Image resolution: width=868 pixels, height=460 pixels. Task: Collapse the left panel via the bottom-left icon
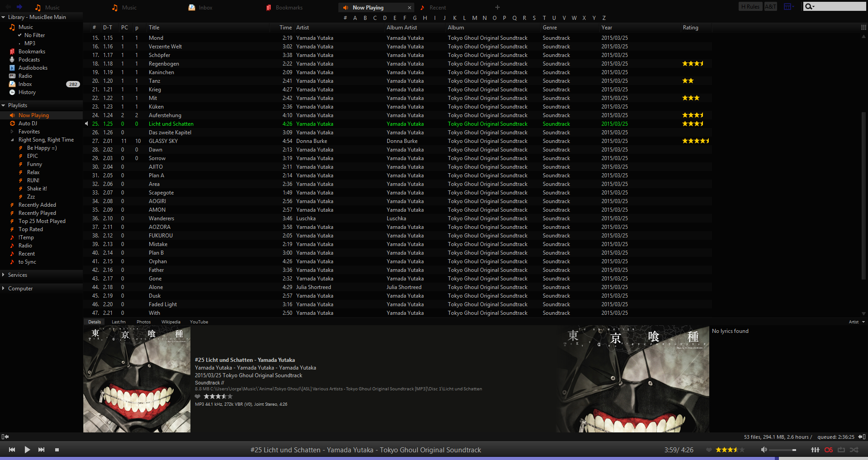click(5, 436)
